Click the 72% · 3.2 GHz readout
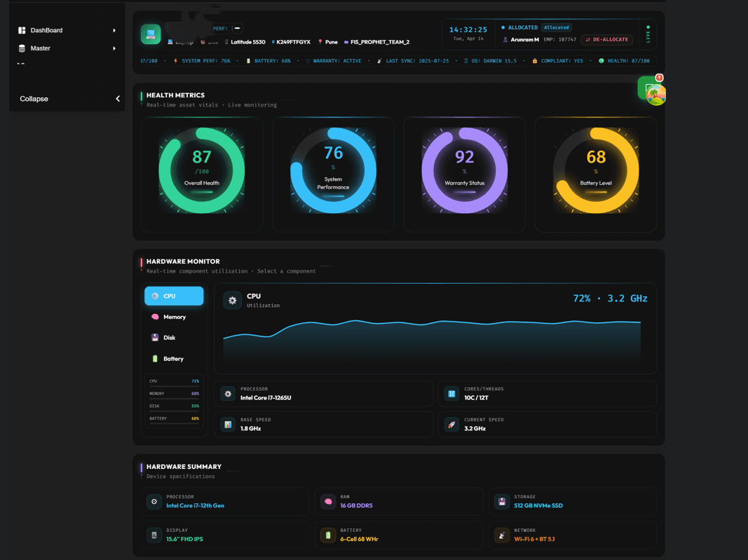The image size is (748, 560). [610, 299]
